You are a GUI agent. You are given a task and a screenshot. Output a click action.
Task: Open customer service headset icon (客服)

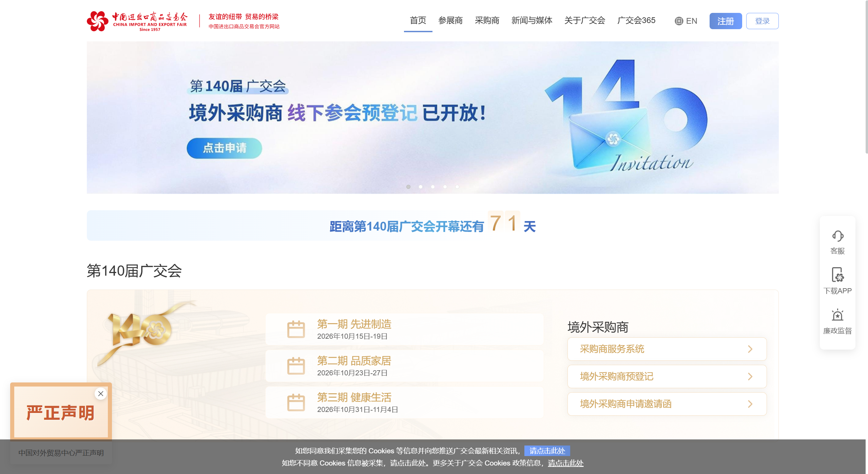point(837,236)
